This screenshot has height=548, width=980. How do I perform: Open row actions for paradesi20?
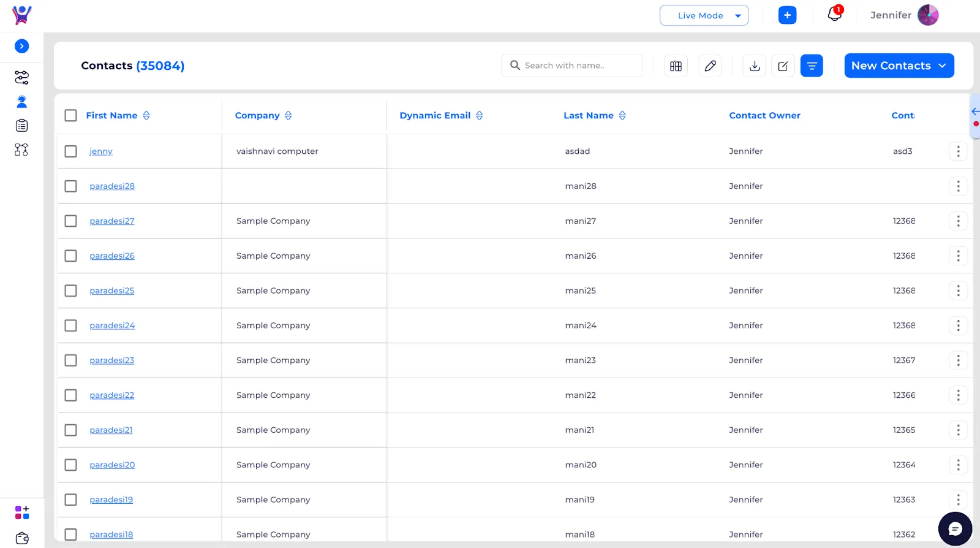(959, 465)
